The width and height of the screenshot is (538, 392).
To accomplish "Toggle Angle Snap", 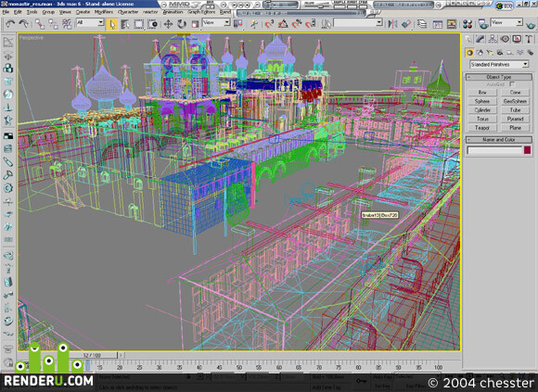I will [x=283, y=24].
